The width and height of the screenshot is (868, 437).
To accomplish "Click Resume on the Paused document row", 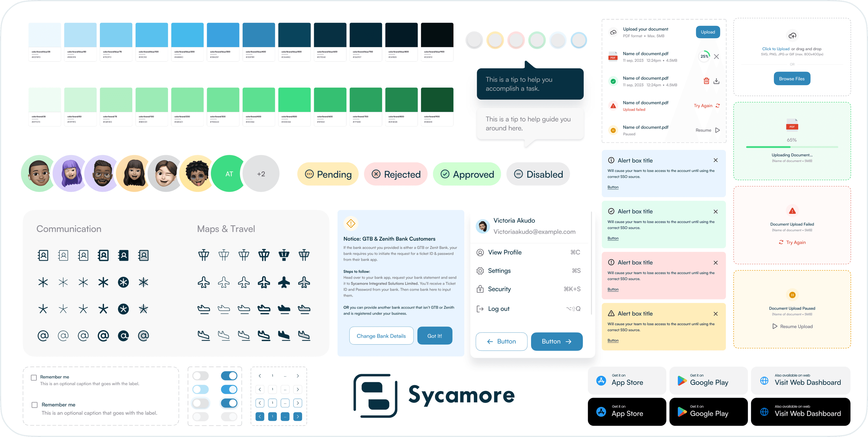I will pyautogui.click(x=708, y=130).
